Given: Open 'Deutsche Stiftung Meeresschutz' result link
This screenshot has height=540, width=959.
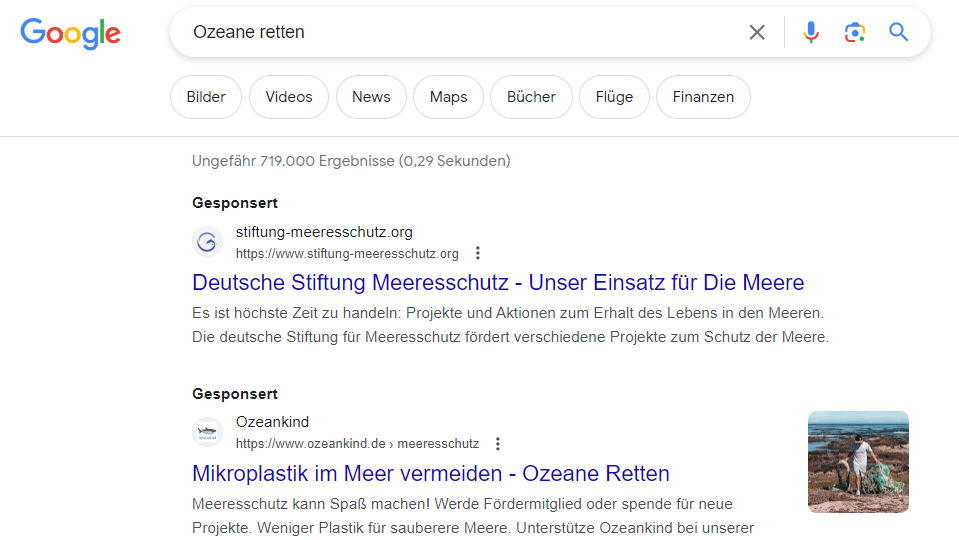Looking at the screenshot, I should pyautogui.click(x=498, y=283).
